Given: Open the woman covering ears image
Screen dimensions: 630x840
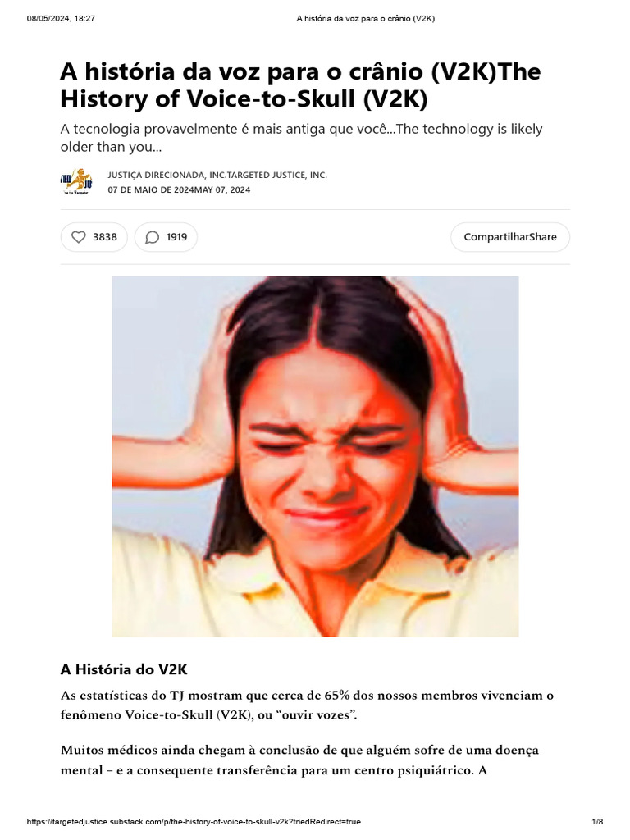Looking at the screenshot, I should point(315,456).
